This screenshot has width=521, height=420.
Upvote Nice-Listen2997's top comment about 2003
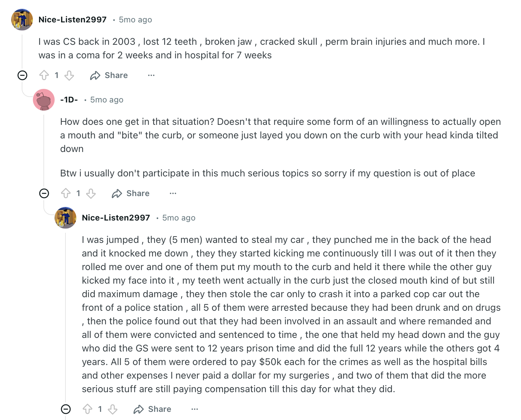(44, 75)
